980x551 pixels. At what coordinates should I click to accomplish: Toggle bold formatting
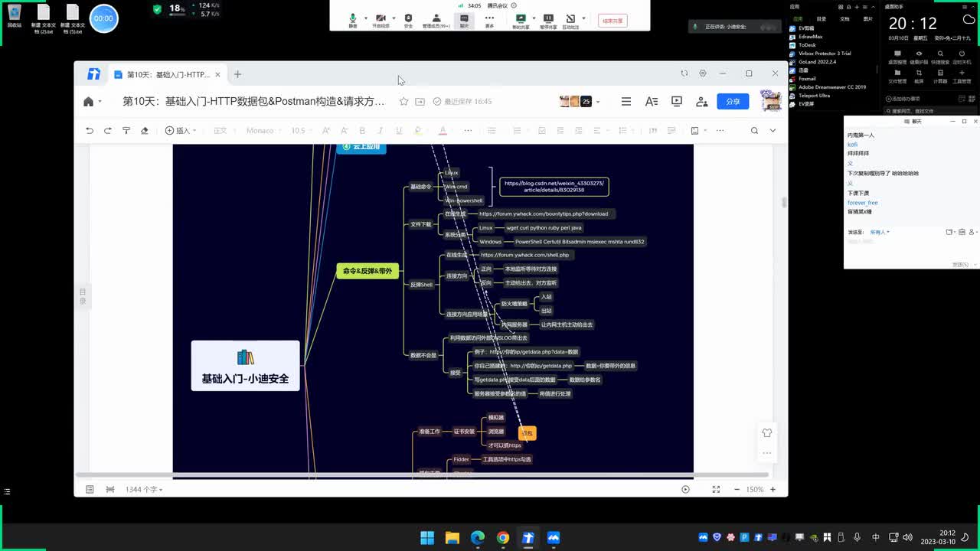pos(362,131)
